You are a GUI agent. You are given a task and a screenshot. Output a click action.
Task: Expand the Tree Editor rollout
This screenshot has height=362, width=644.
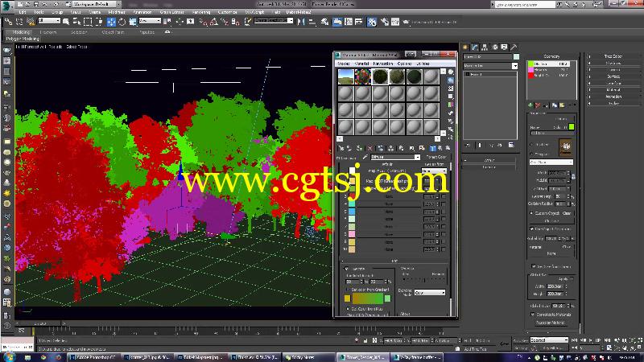point(613,56)
